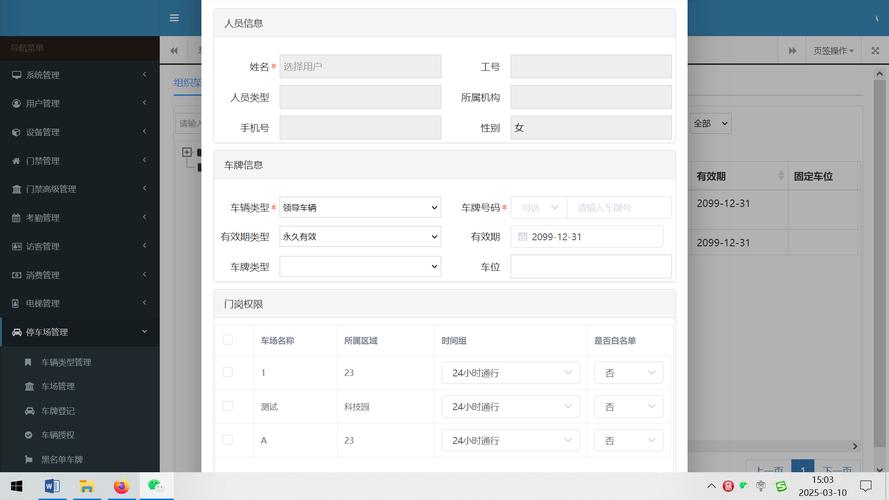The width and height of the screenshot is (889, 500).
Task: Click the 消费管理 money icon
Action: (x=16, y=275)
